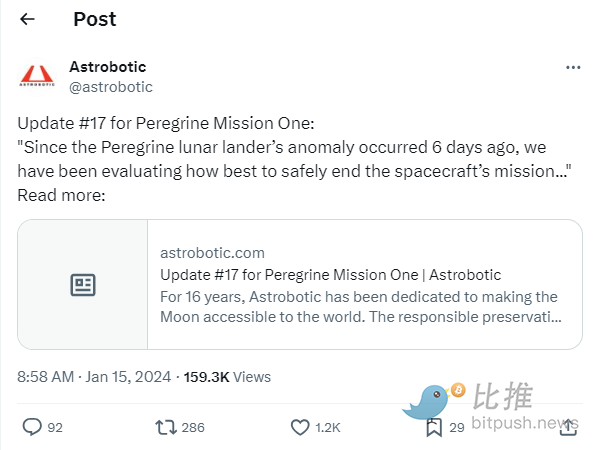Click the 1.2K likes count
The width and height of the screenshot is (599, 450).
328,427
